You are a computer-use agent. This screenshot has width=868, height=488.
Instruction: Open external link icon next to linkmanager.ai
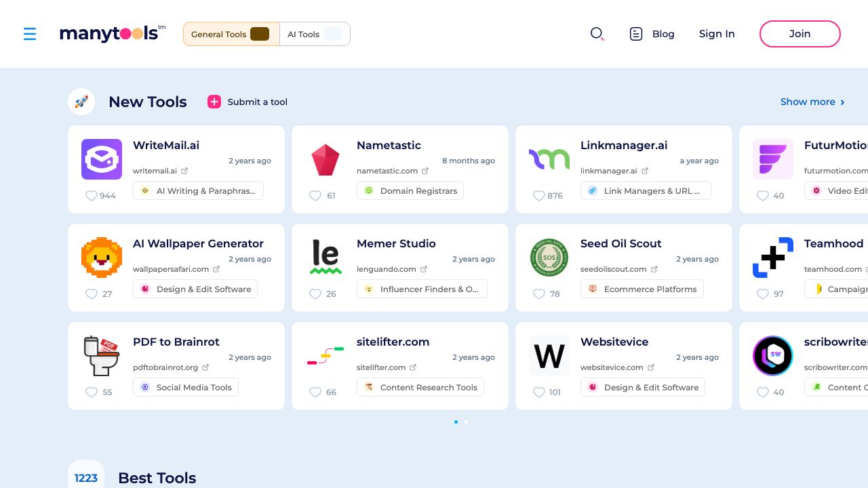pyautogui.click(x=645, y=171)
